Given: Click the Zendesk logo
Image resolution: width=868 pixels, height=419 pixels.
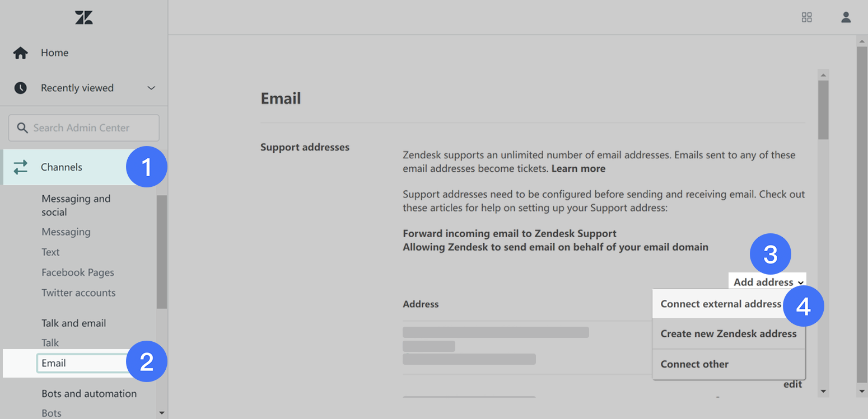Looking at the screenshot, I should click(x=83, y=17).
